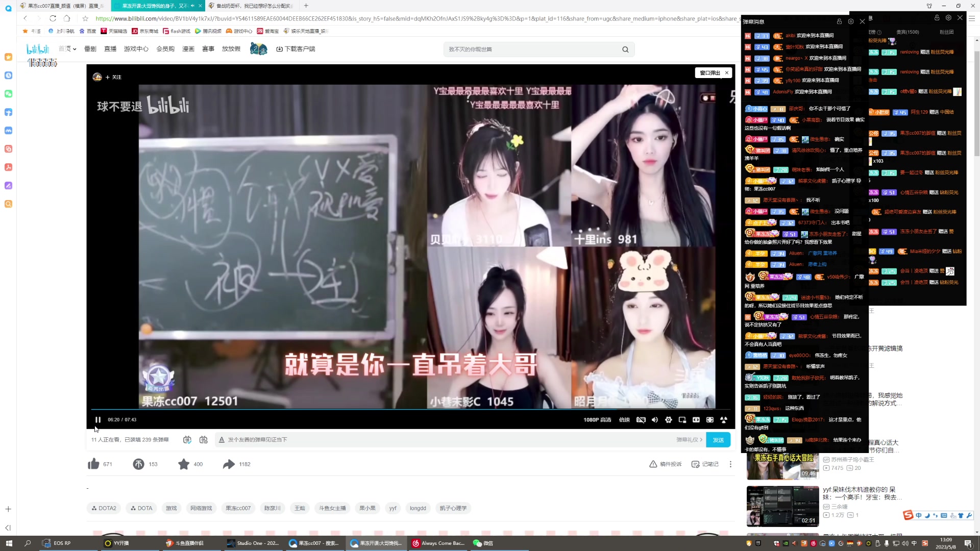
Task: Open the player settings gear
Action: click(x=669, y=420)
